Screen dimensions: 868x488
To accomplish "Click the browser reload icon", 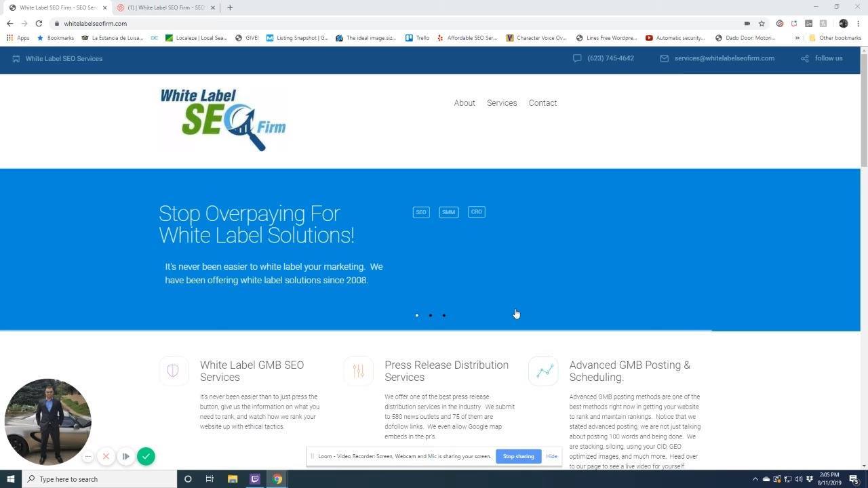I will (x=39, y=23).
